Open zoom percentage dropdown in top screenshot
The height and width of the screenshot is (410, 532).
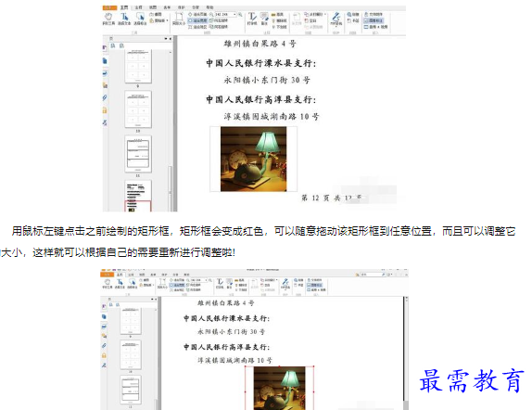pos(234,14)
